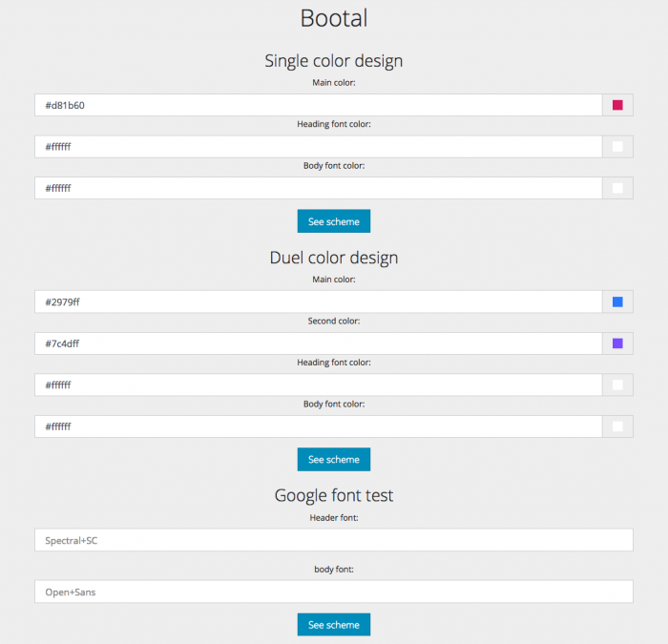Screen dimensions: 668x644
Task: Open the blue Main color swatch picker
Action: click(x=617, y=302)
